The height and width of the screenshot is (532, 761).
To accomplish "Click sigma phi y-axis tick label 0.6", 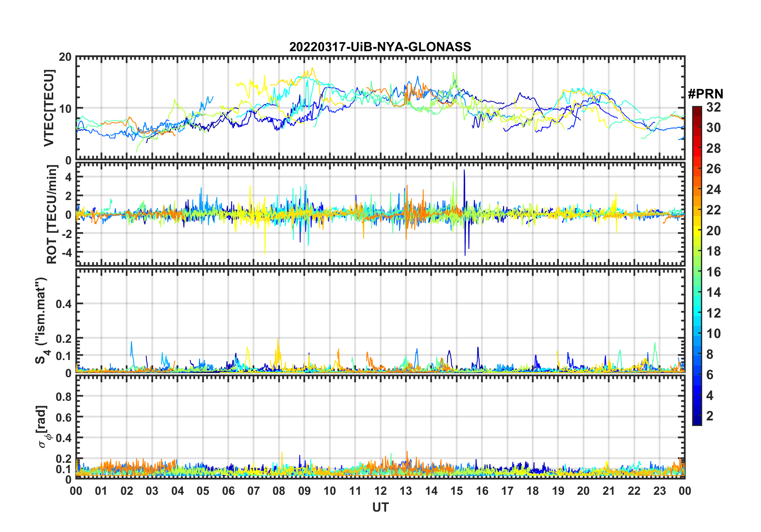I will (x=64, y=417).
